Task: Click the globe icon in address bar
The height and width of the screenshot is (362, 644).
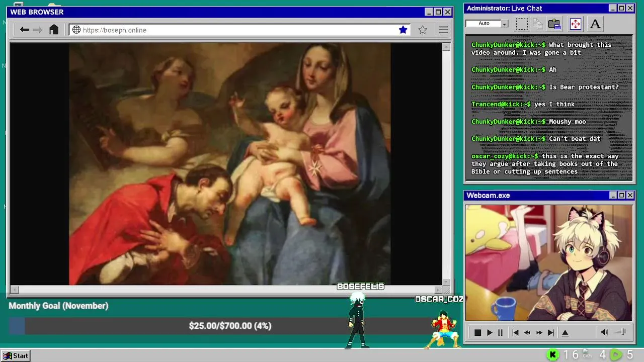Action: coord(76,30)
